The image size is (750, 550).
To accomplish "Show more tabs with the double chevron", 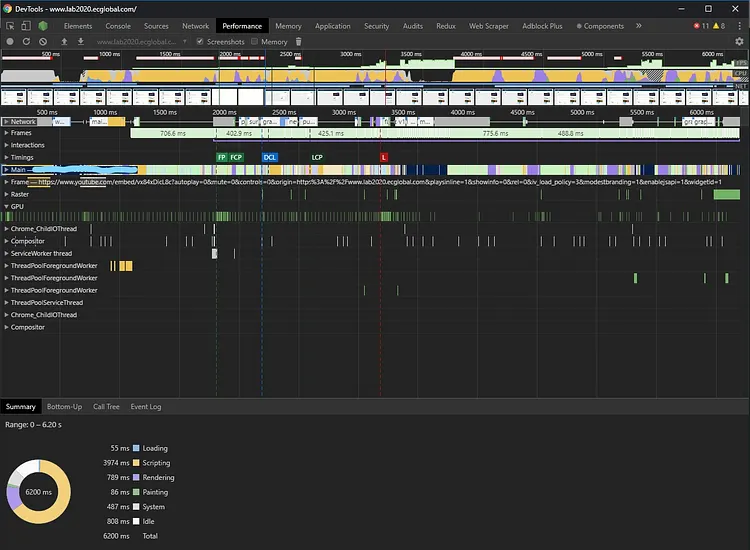I will pos(639,26).
